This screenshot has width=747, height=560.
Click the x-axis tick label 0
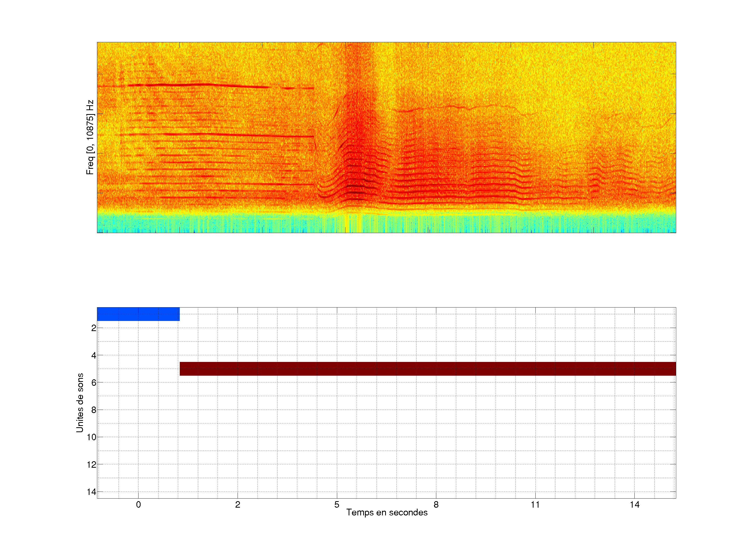click(139, 505)
